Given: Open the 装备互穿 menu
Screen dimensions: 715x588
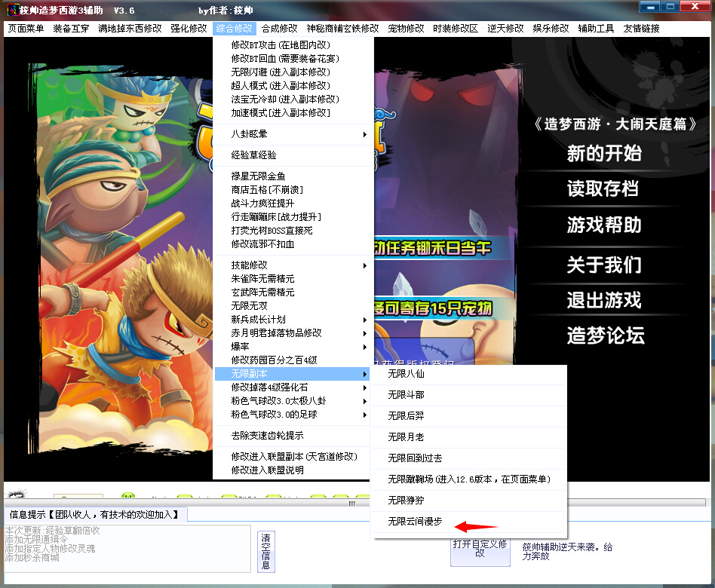Looking at the screenshot, I should (x=71, y=28).
